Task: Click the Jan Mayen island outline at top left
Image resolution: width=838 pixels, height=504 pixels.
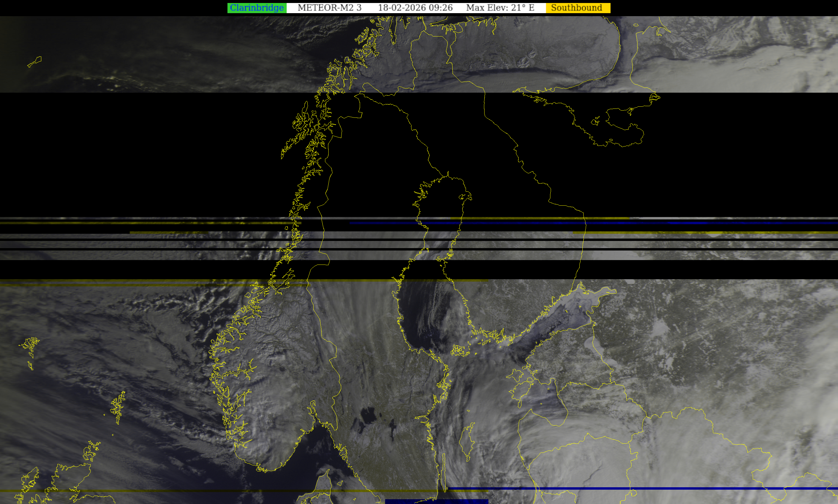Action: pos(34,62)
